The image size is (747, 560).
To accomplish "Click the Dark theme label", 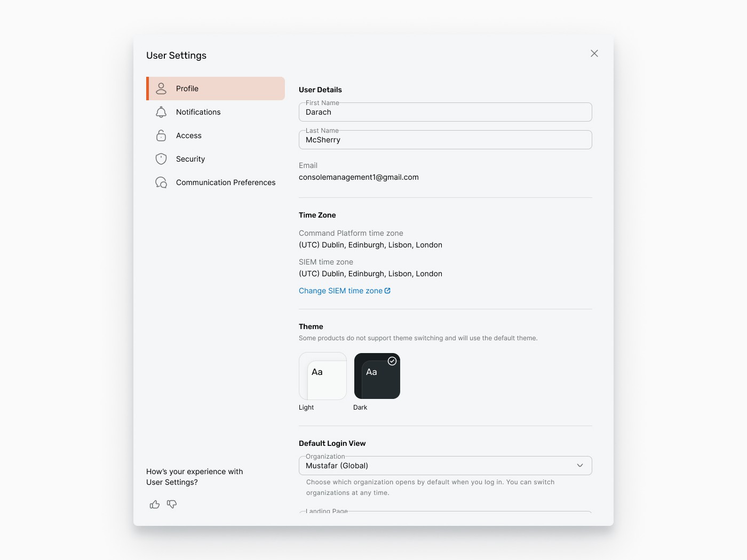I will 360,407.
